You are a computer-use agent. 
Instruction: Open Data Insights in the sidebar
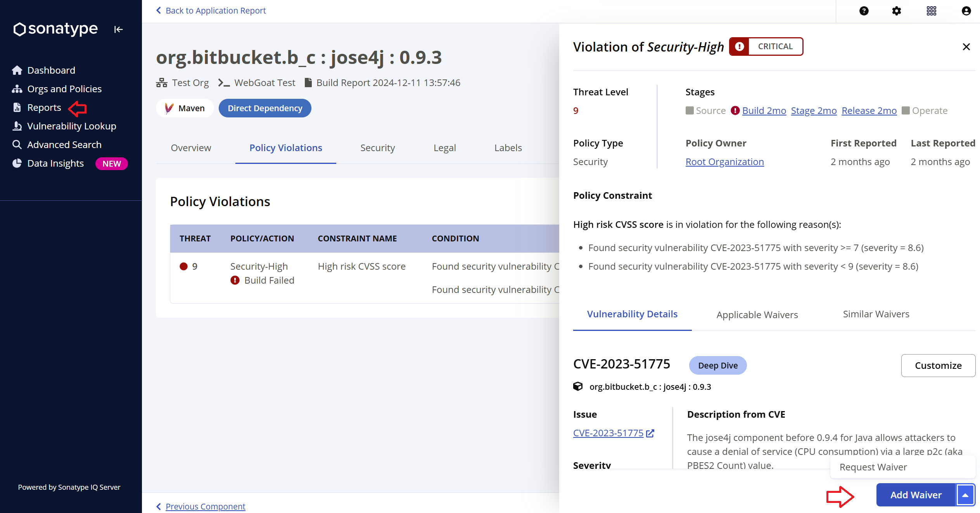point(48,163)
